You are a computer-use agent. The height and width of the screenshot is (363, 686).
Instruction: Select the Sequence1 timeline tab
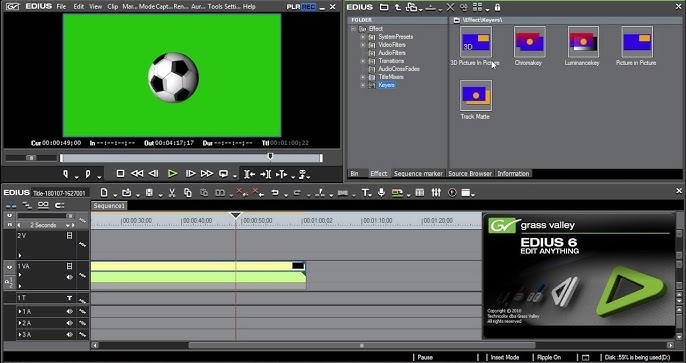pyautogui.click(x=109, y=206)
